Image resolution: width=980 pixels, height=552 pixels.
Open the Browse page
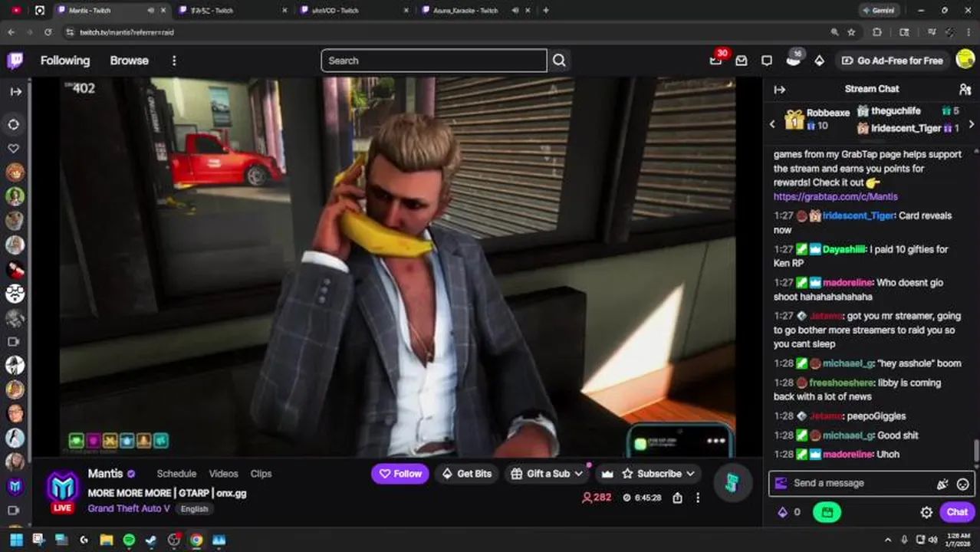pyautogui.click(x=129, y=61)
